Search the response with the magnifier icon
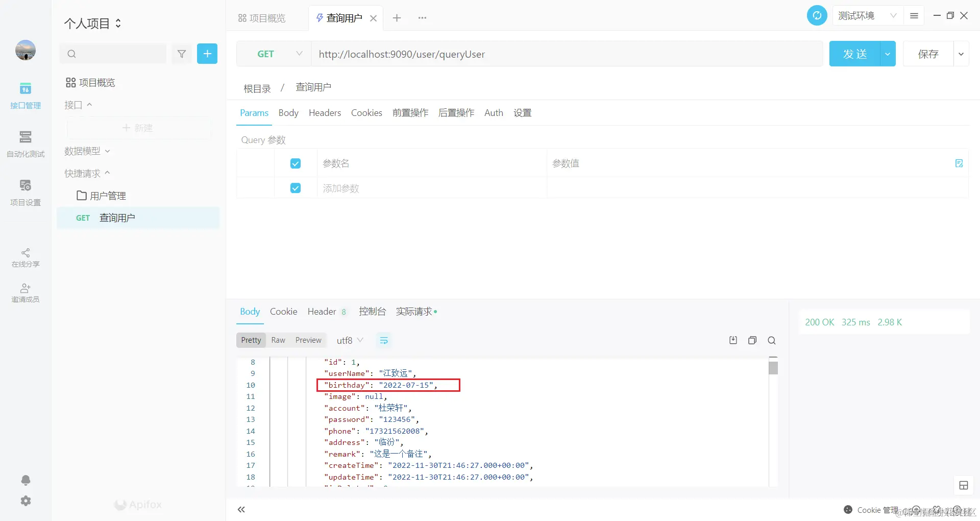This screenshot has width=980, height=521. click(x=772, y=340)
